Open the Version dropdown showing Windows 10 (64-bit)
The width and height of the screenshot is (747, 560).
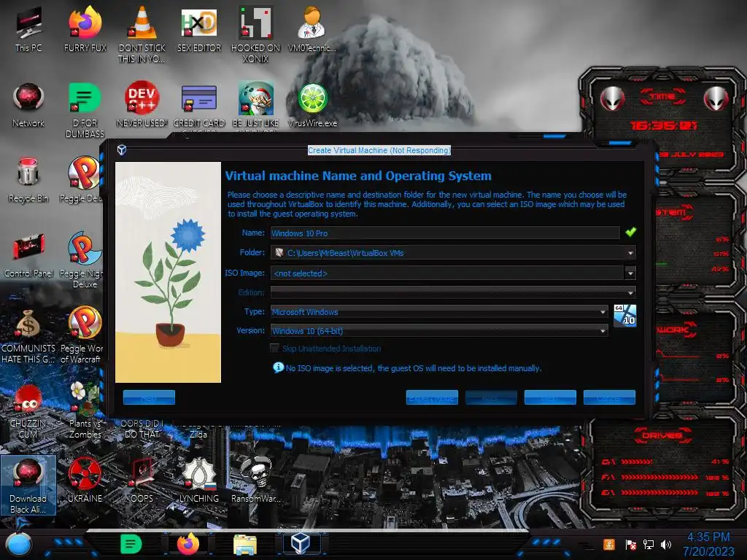pyautogui.click(x=439, y=331)
